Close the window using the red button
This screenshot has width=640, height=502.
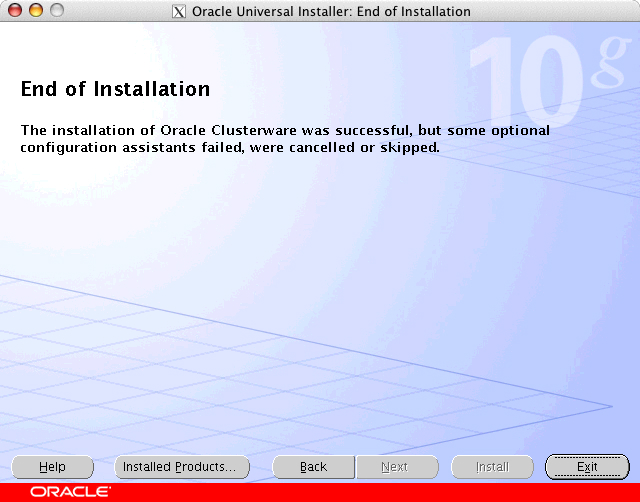[14, 11]
